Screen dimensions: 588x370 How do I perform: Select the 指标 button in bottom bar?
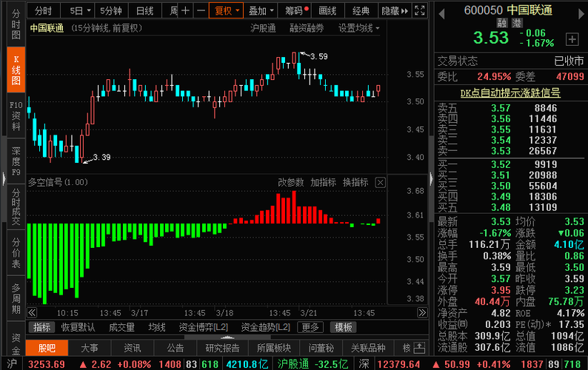tap(41, 327)
